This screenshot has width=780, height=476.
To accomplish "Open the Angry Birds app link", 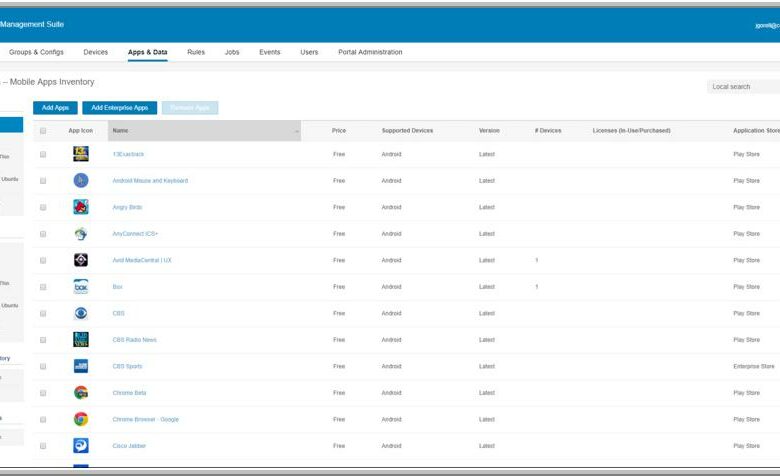I will pos(127,207).
